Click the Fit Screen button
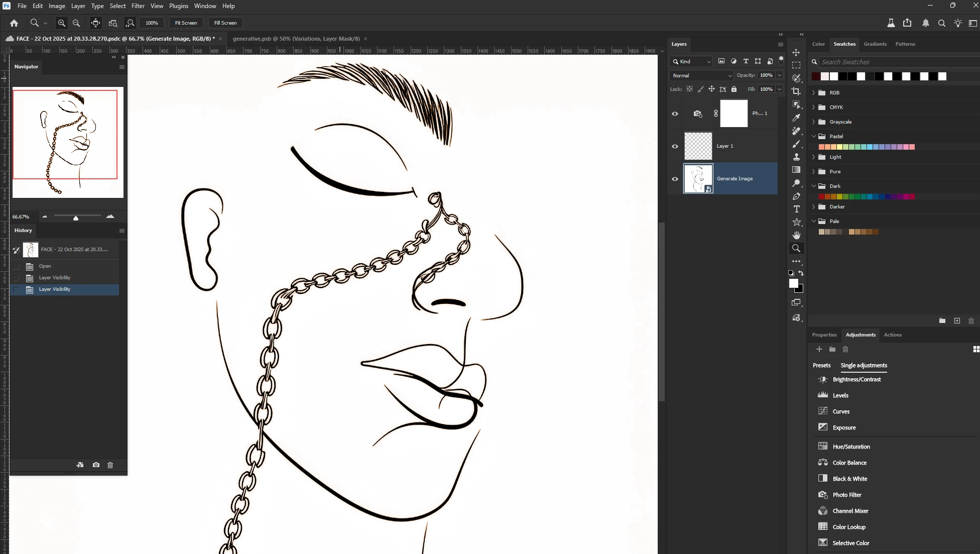 186,23
